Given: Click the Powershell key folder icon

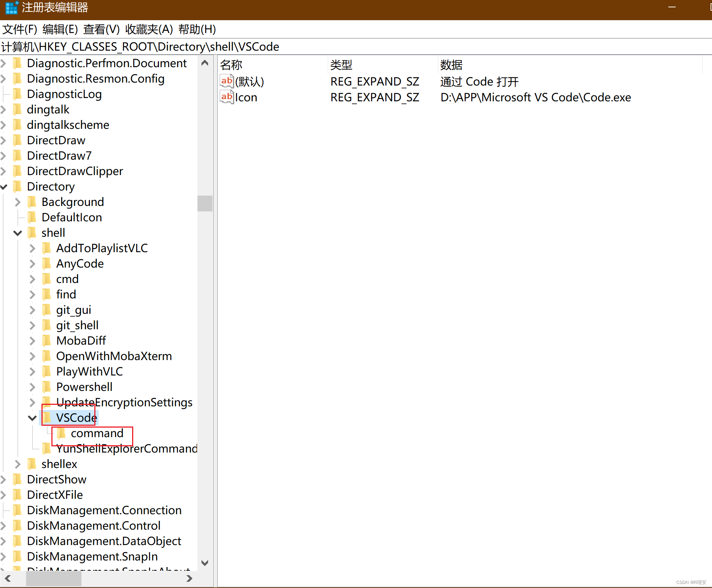Looking at the screenshot, I should click(x=47, y=387).
